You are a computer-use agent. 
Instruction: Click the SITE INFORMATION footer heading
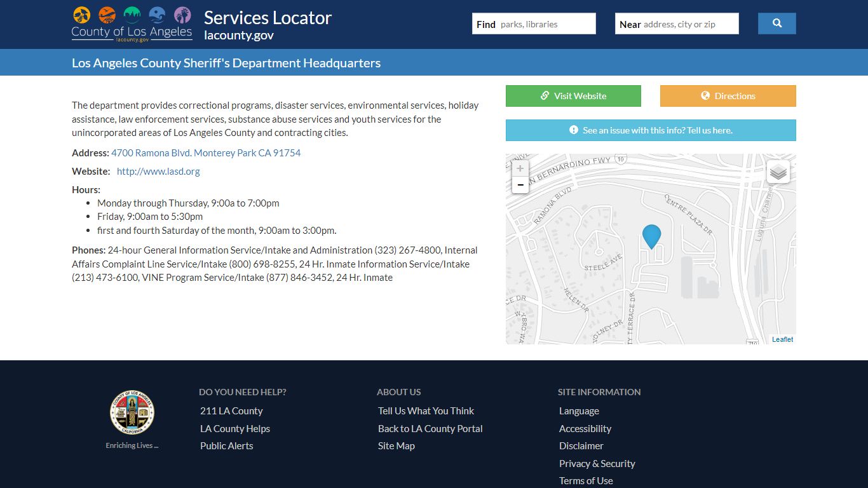click(x=599, y=392)
